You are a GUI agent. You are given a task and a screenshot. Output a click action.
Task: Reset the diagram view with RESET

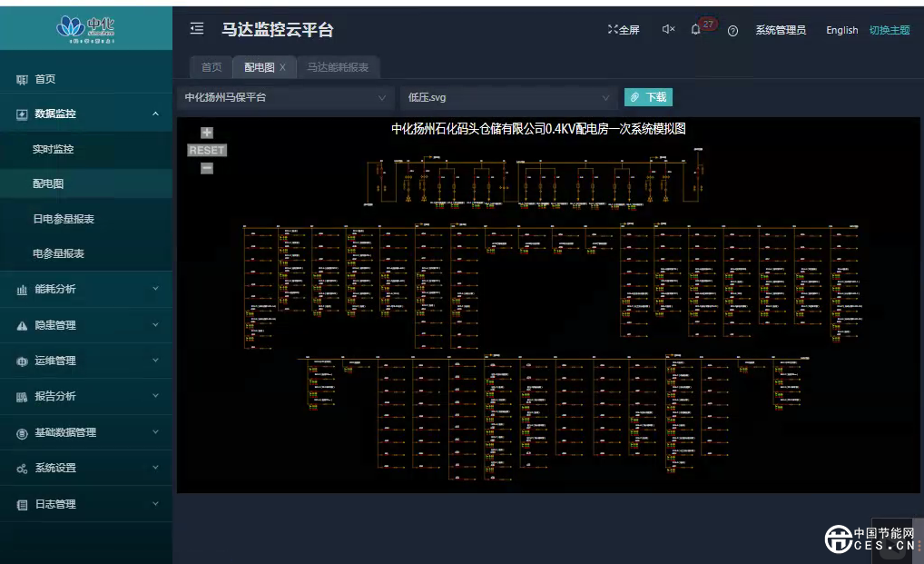coord(207,150)
